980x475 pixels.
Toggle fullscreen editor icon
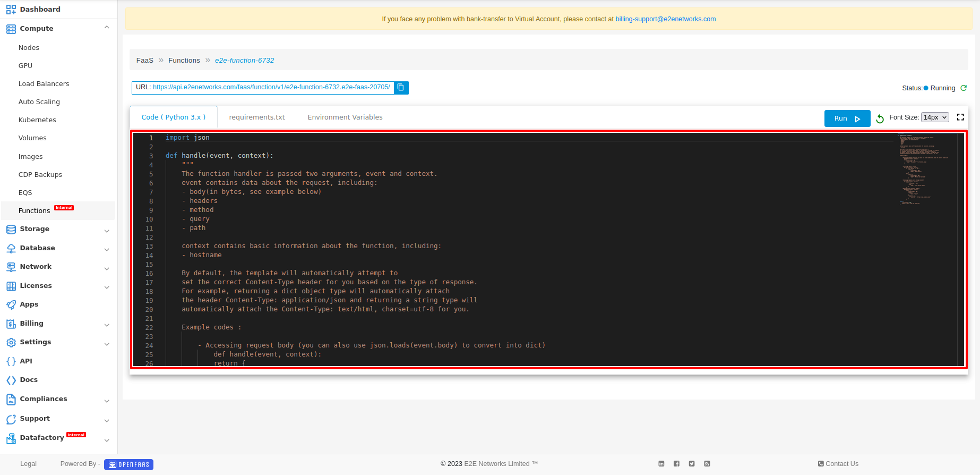click(960, 117)
